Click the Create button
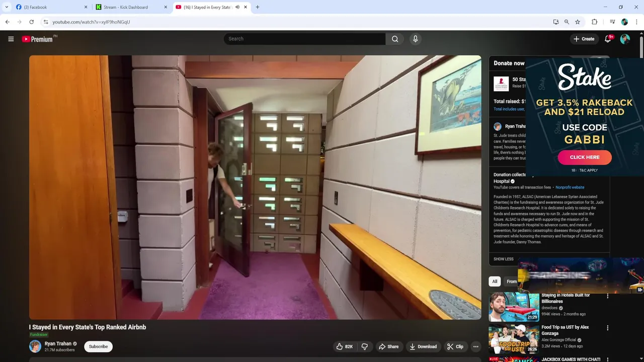The image size is (644, 362). 584,39
